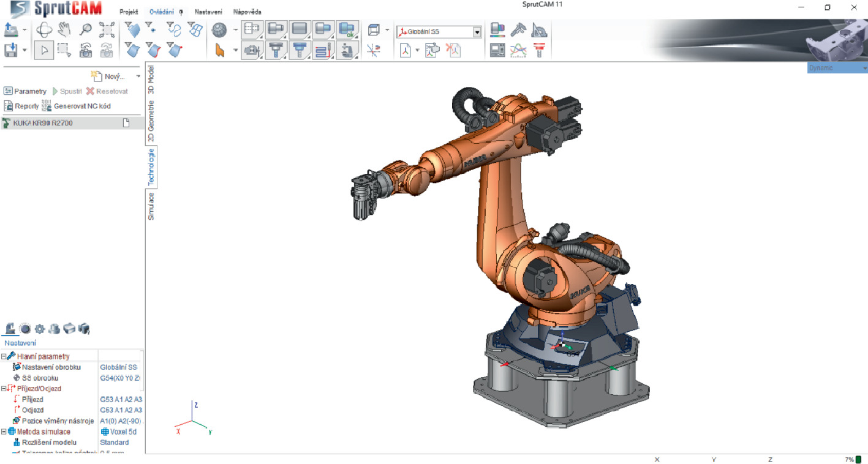
Task: Click the orange part color icon
Action: click(x=219, y=50)
